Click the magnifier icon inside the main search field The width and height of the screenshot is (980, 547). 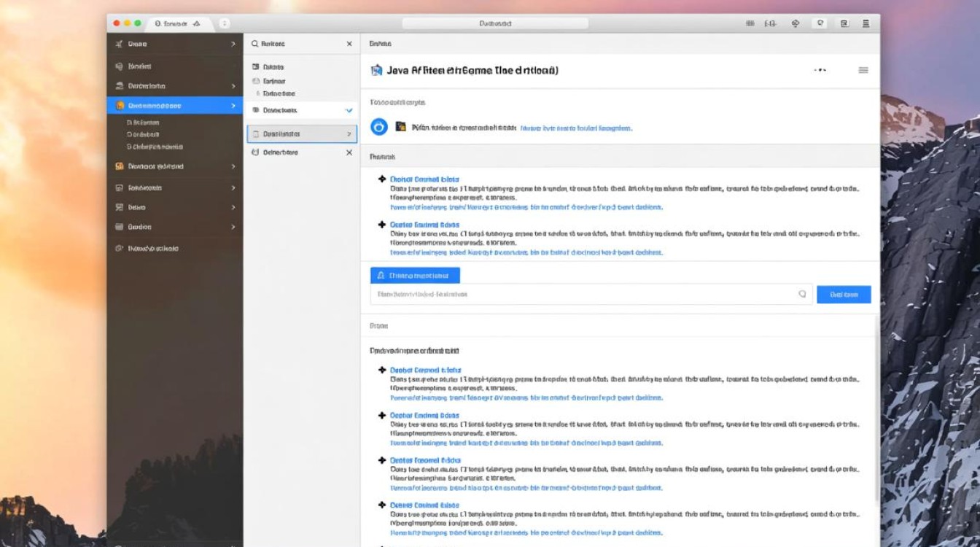[802, 294]
